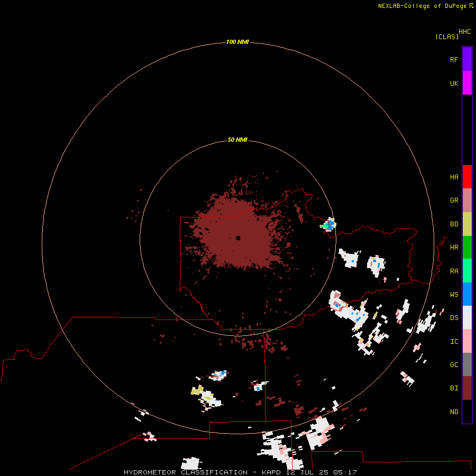Click the BI legend label
476x476 pixels.
click(454, 388)
